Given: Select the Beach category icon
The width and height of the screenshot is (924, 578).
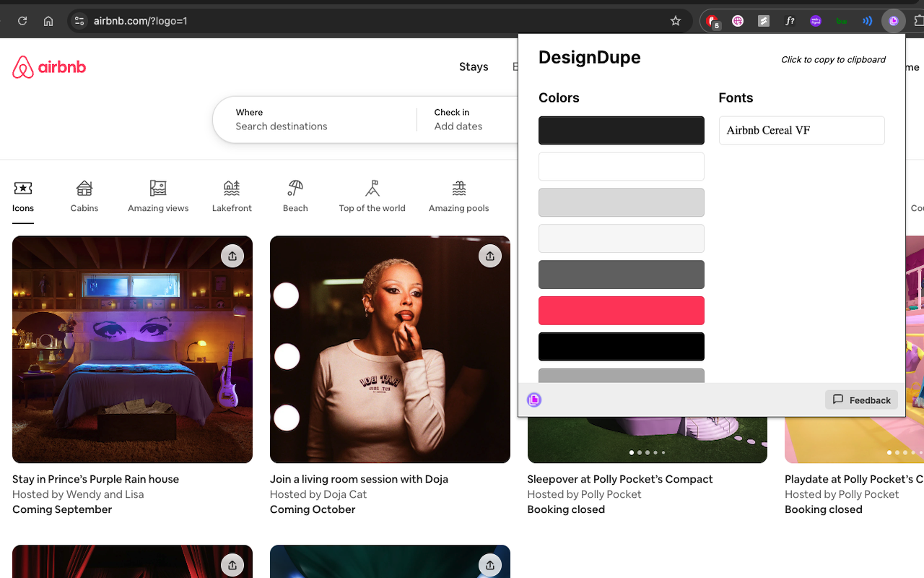Looking at the screenshot, I should click(295, 195).
